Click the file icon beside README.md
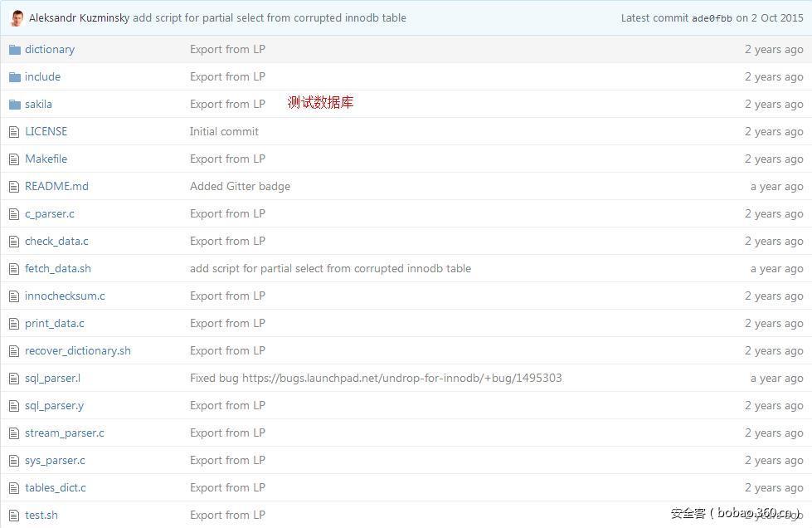 14,187
